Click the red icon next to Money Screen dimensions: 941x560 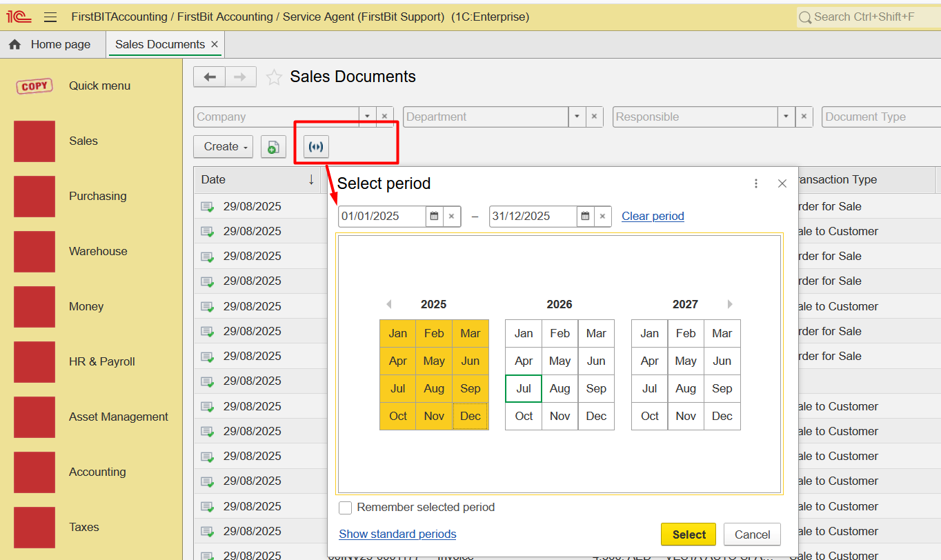pyautogui.click(x=34, y=307)
